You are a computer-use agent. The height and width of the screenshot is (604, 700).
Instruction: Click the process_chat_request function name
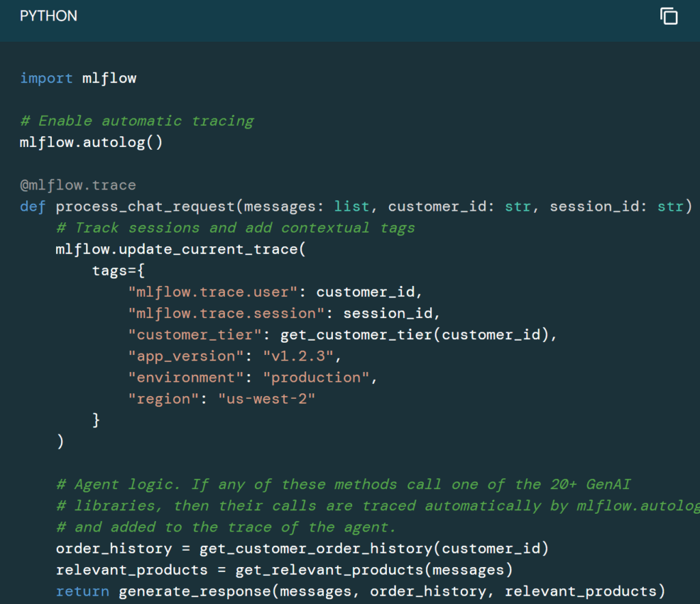[145, 206]
